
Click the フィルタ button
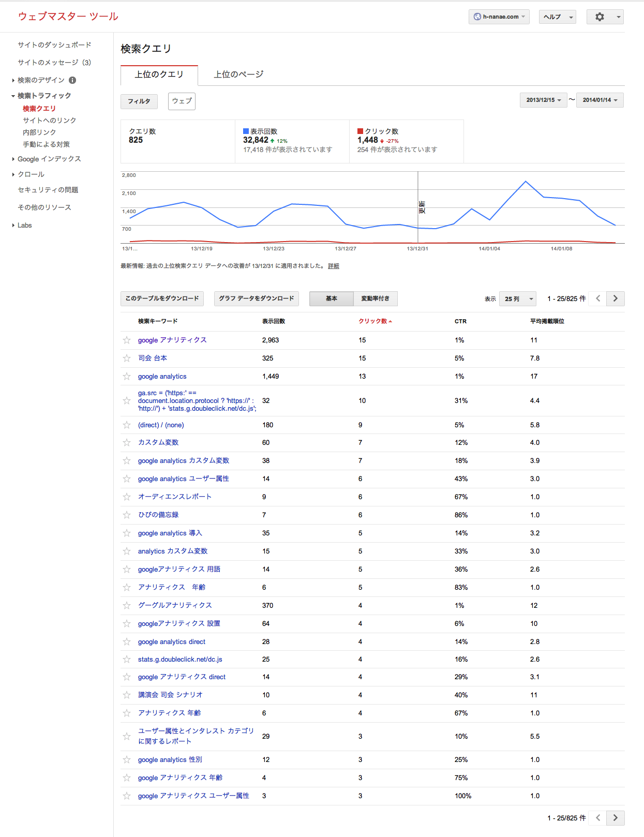[139, 101]
